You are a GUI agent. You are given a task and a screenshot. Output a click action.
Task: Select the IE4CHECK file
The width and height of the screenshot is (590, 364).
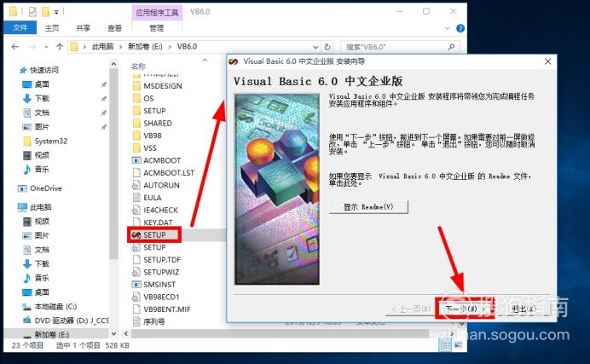click(160, 211)
